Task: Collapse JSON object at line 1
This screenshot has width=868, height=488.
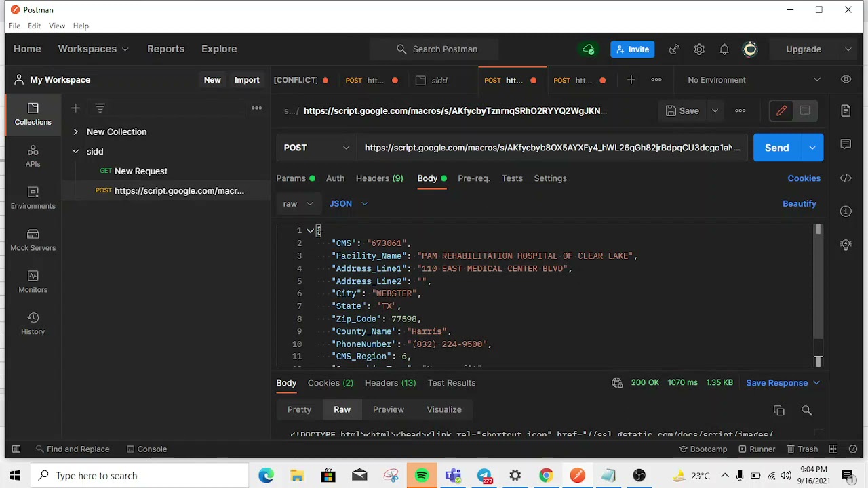Action: pos(310,230)
